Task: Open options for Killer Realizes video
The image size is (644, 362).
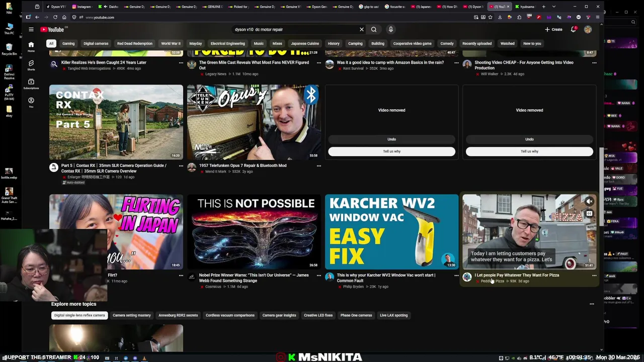Action: [x=181, y=63]
